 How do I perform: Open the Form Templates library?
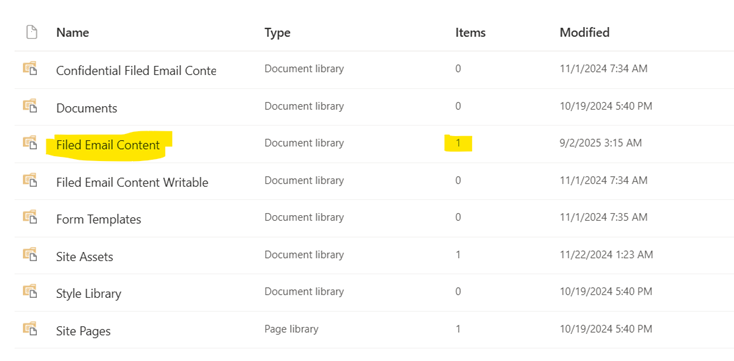pos(98,219)
